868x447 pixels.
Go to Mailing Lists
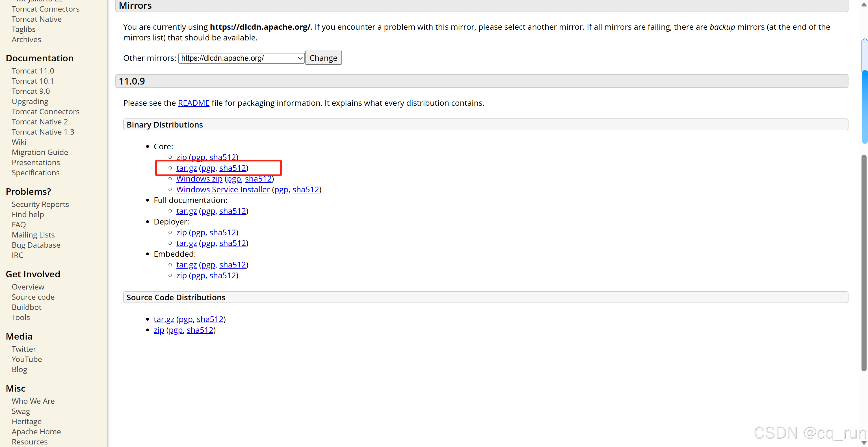click(33, 235)
